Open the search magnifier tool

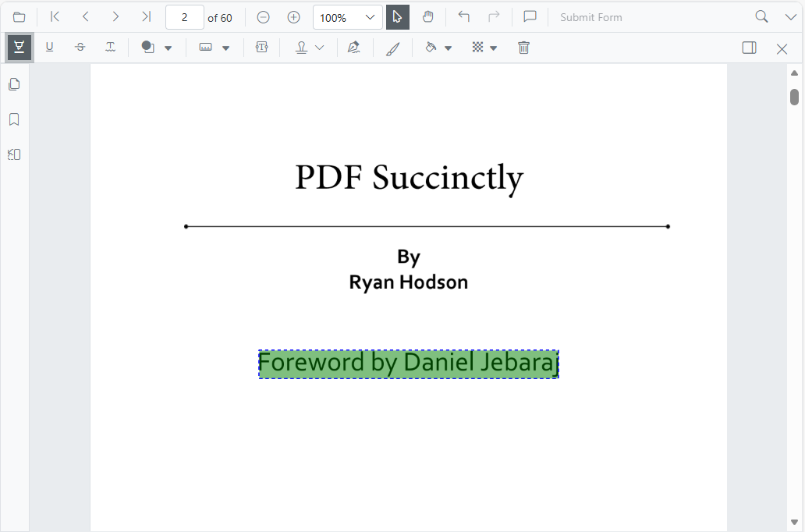coord(761,17)
